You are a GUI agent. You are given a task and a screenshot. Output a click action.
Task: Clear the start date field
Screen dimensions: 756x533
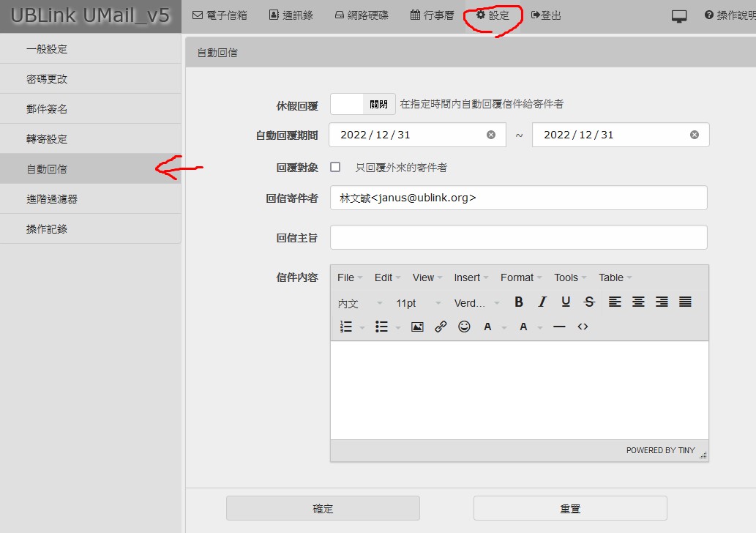[x=491, y=135]
